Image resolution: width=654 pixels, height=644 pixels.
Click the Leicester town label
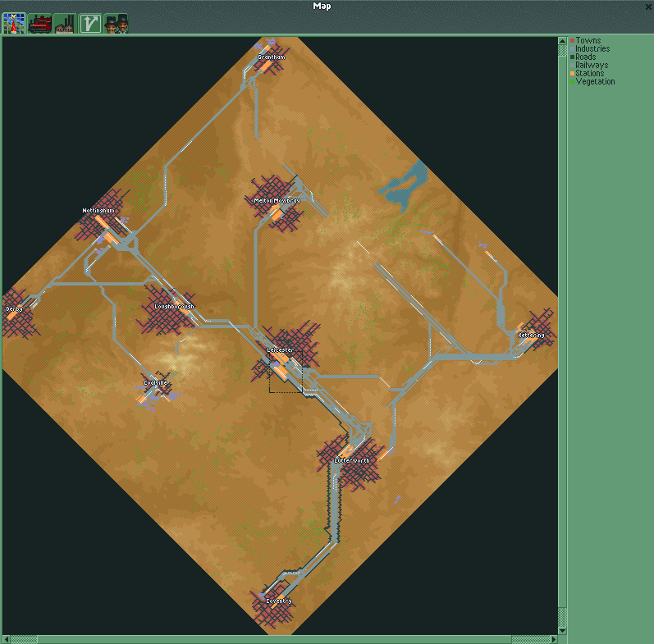click(281, 350)
